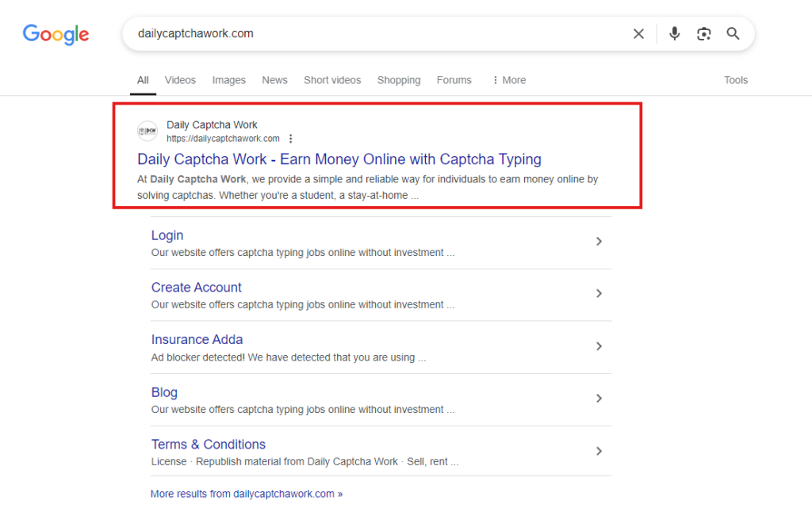This screenshot has height=512, width=812.
Task: Expand the chevron in the Blog row
Action: [x=599, y=399]
